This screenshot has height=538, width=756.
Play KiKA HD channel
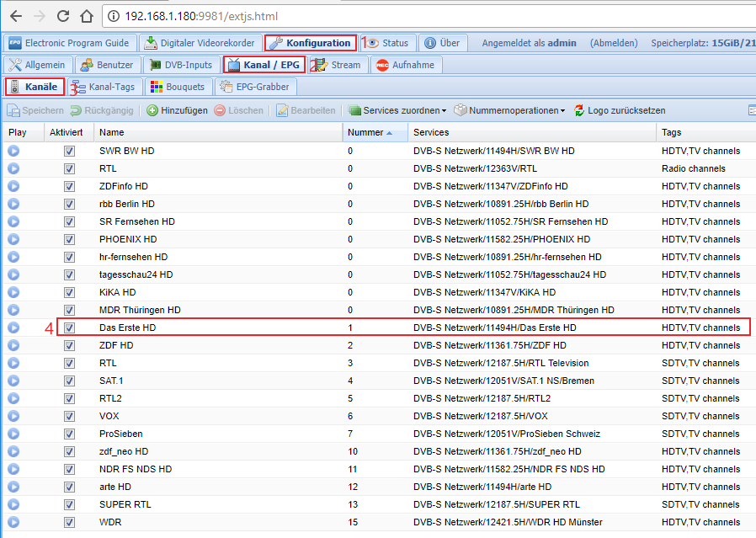point(13,292)
